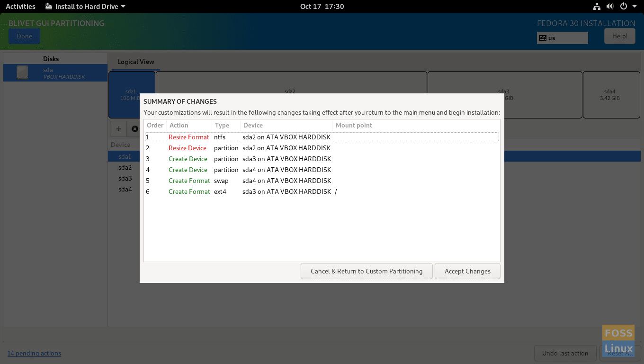Screen dimensions: 644x364
Task: Click the remove device icon
Action: tap(134, 129)
